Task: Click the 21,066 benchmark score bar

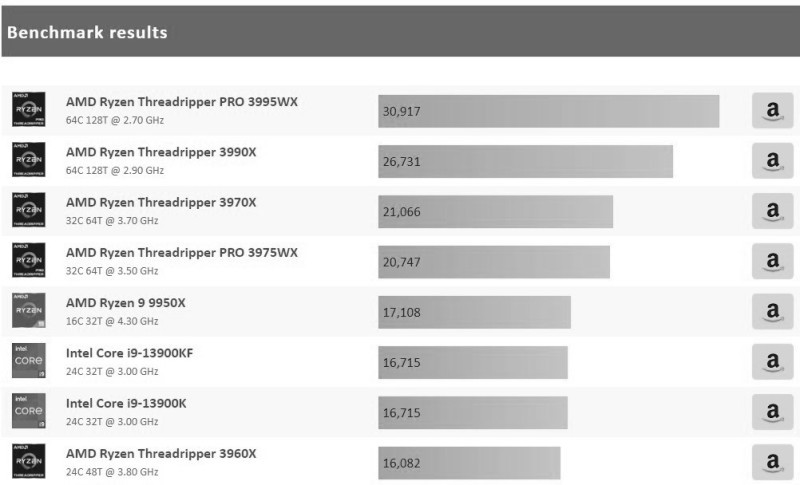Action: (495, 212)
